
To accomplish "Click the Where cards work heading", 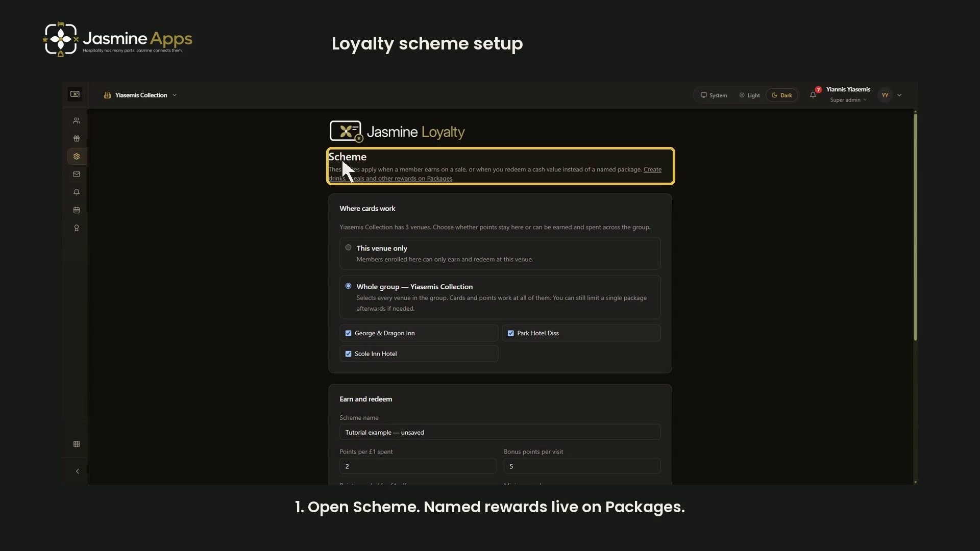I will (367, 209).
